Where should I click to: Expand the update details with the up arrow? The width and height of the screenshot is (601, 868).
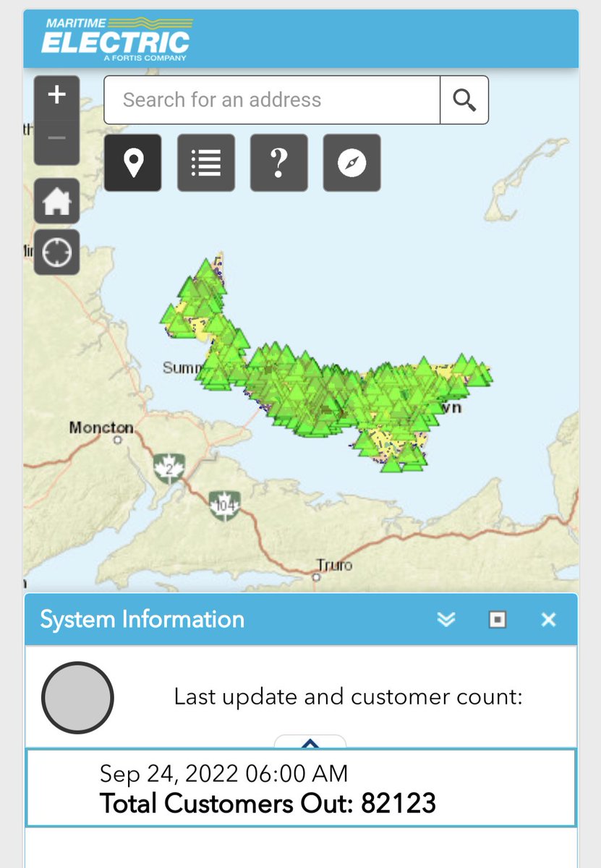coord(311,744)
